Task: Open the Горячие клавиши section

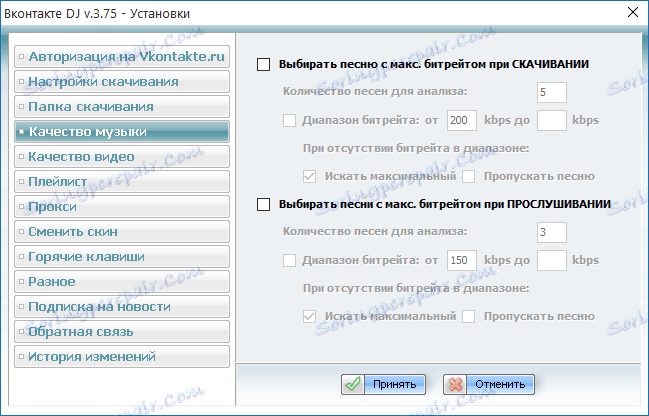Action: 122,257
